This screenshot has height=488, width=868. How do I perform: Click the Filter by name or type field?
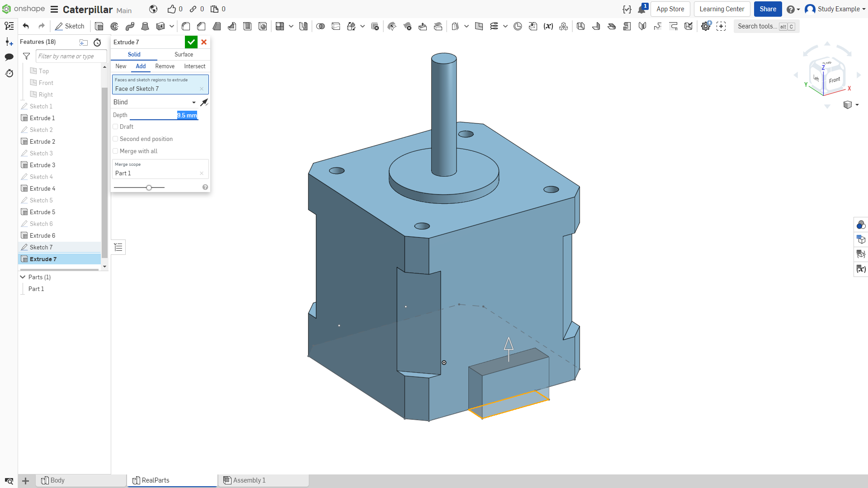[x=71, y=56]
